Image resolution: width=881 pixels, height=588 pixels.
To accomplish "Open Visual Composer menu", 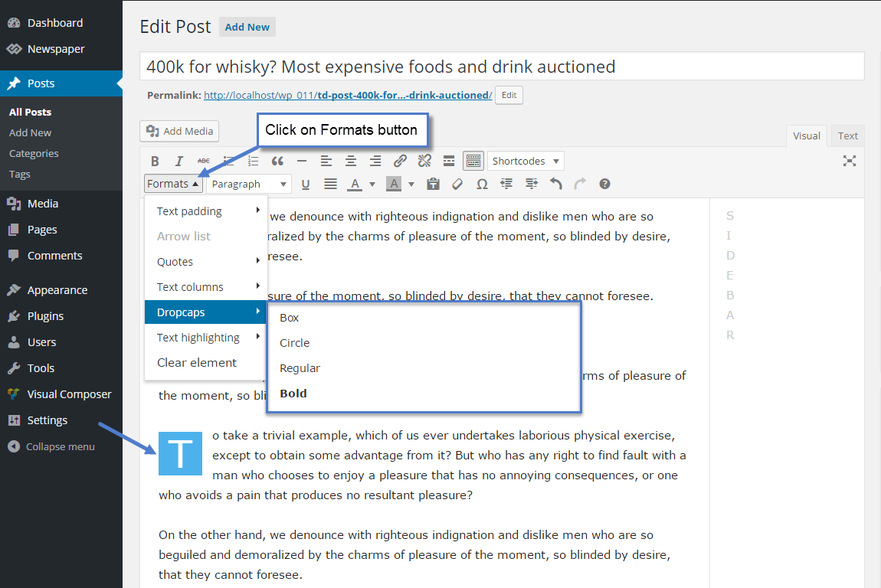I will coord(61,394).
